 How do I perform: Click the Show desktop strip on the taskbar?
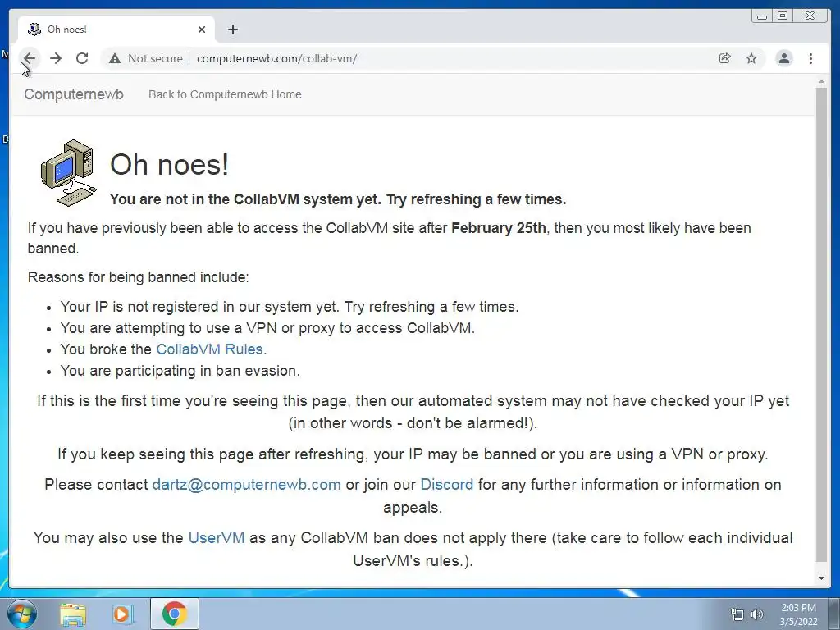(834, 614)
